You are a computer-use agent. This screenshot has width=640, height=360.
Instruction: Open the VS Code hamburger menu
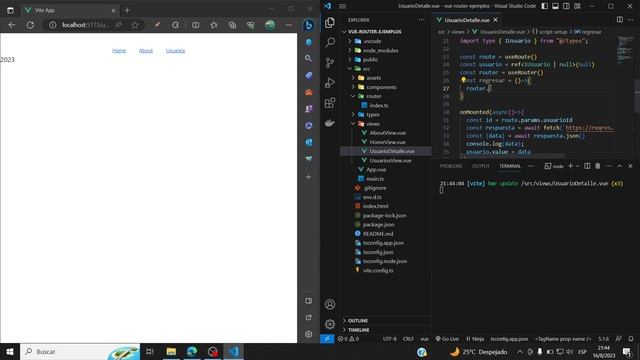pyautogui.click(x=342, y=6)
